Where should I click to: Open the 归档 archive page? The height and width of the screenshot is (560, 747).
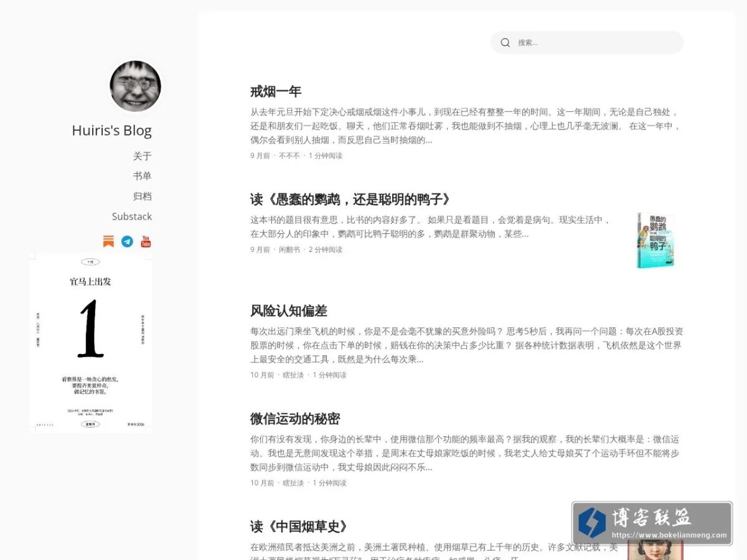[x=143, y=196]
